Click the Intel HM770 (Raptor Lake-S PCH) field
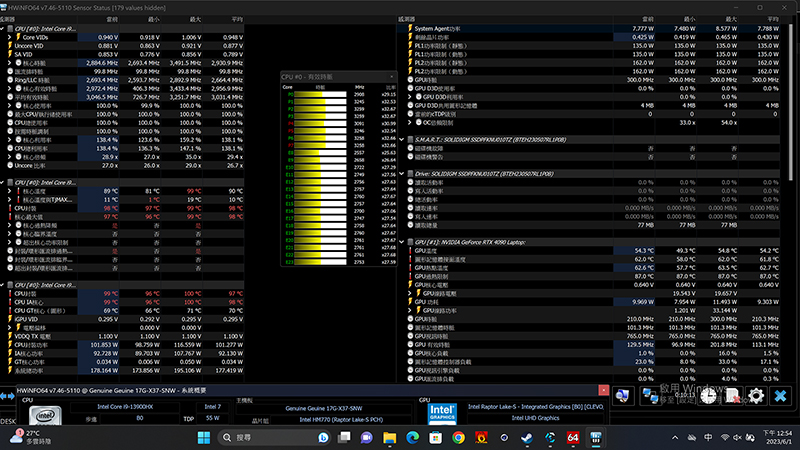This screenshot has width=800, height=450. 341,419
